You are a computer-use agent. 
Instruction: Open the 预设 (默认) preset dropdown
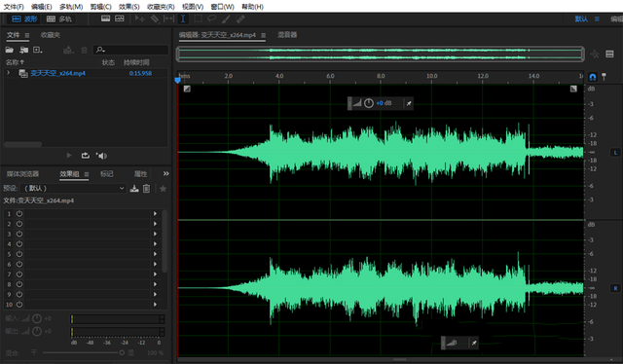pyautogui.click(x=73, y=189)
